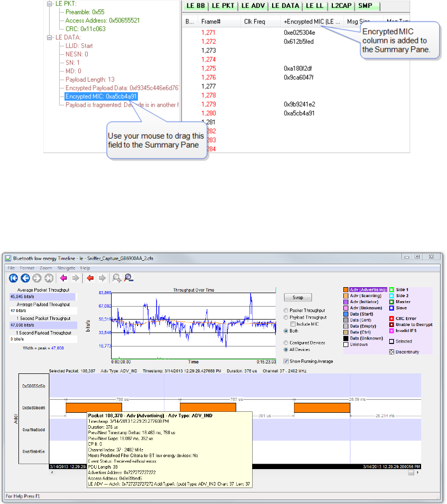The height and width of the screenshot is (504, 447).
Task: Open the Format menu
Action: coord(27,268)
